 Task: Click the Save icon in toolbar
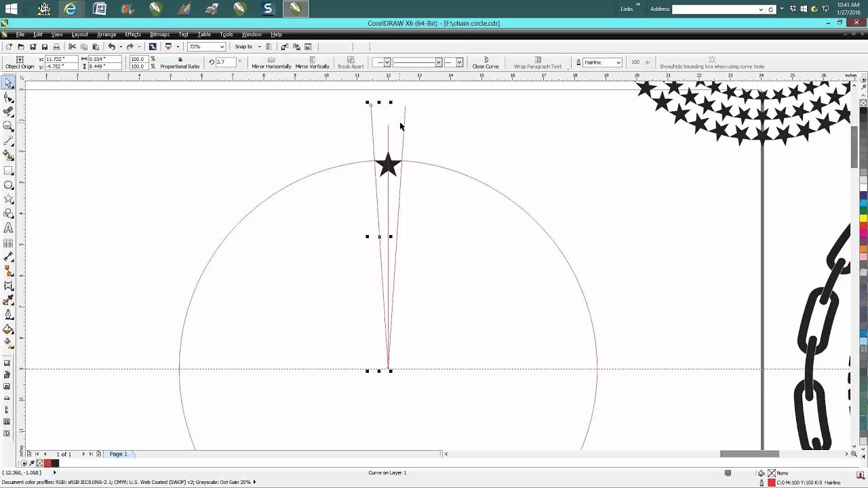coord(45,47)
